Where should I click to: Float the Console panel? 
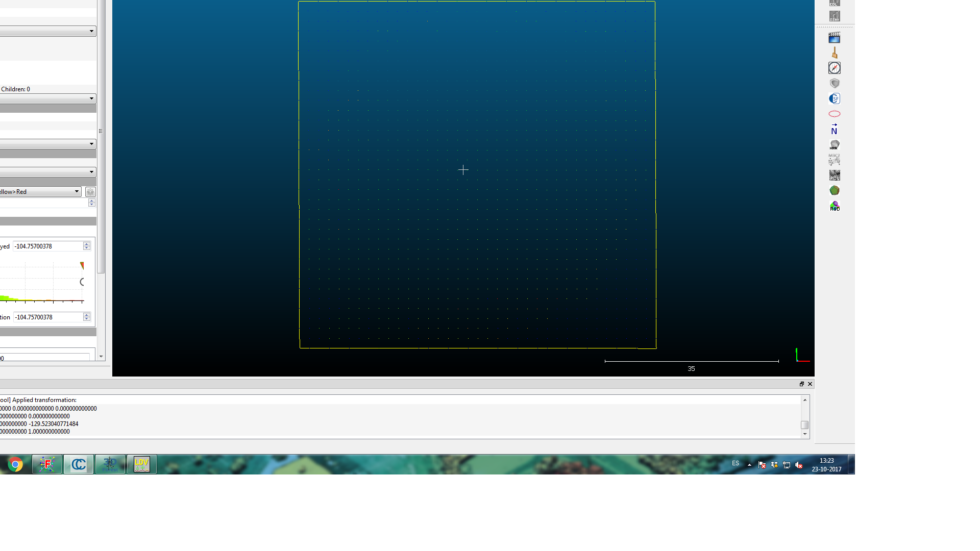[802, 384]
